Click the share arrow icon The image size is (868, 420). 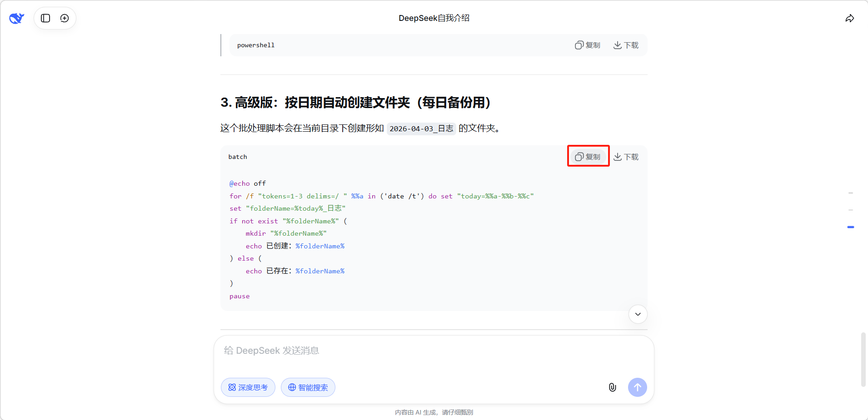[849, 18]
